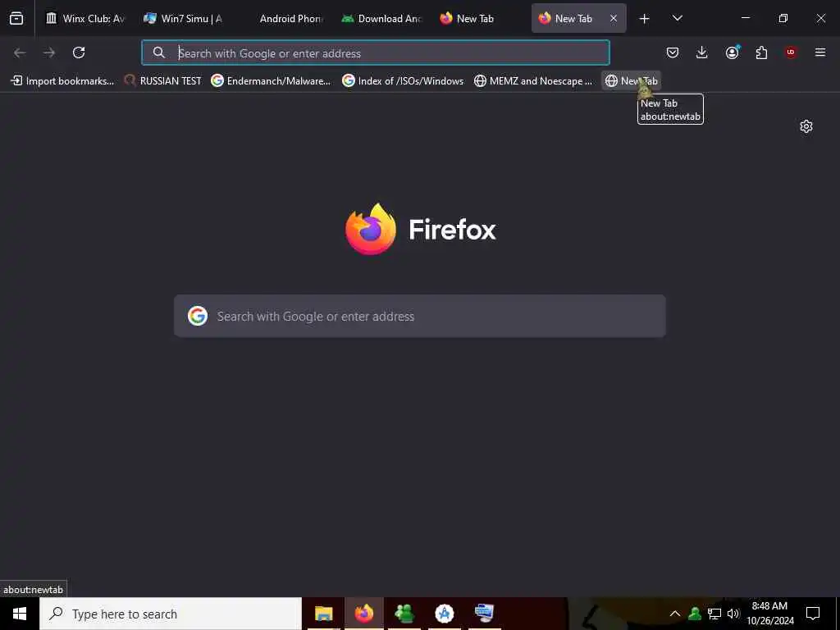Click the Firefox taskbar icon
Viewport: 840px width, 630px height.
click(x=363, y=614)
